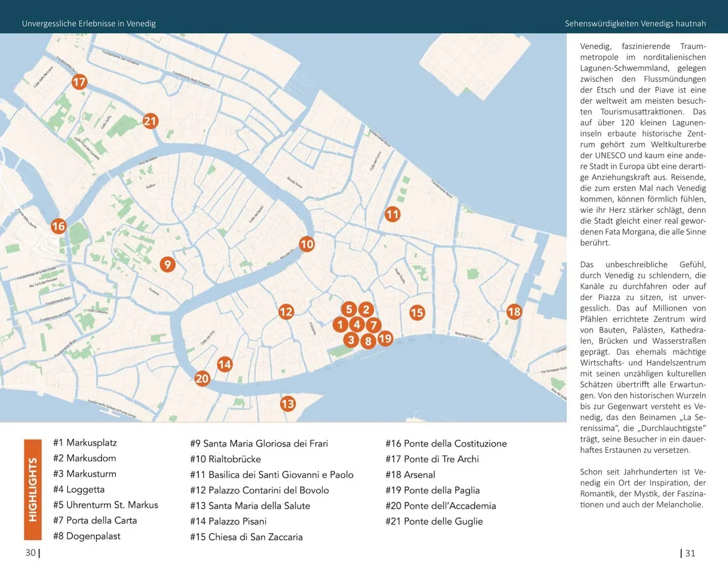Click page number 31

coord(690,552)
